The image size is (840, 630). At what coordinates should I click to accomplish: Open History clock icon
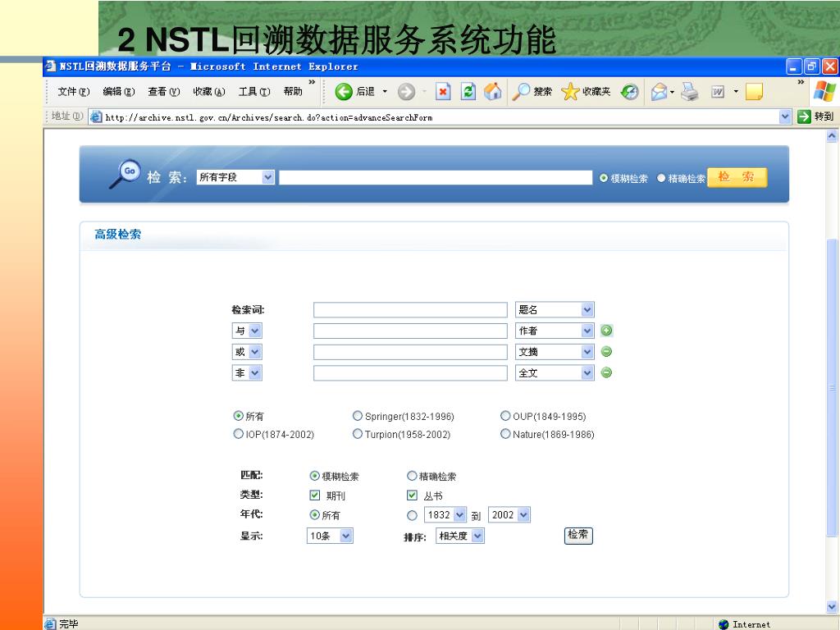point(629,92)
